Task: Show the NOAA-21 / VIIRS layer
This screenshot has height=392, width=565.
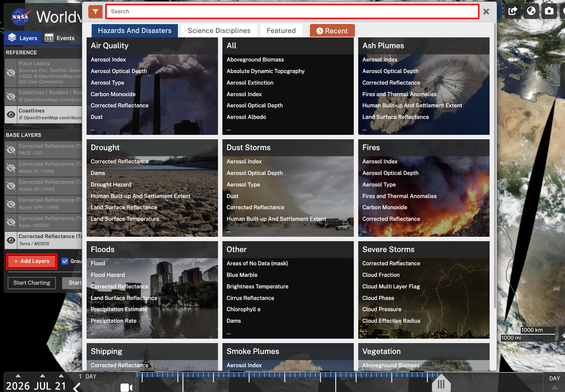Action: (11, 168)
